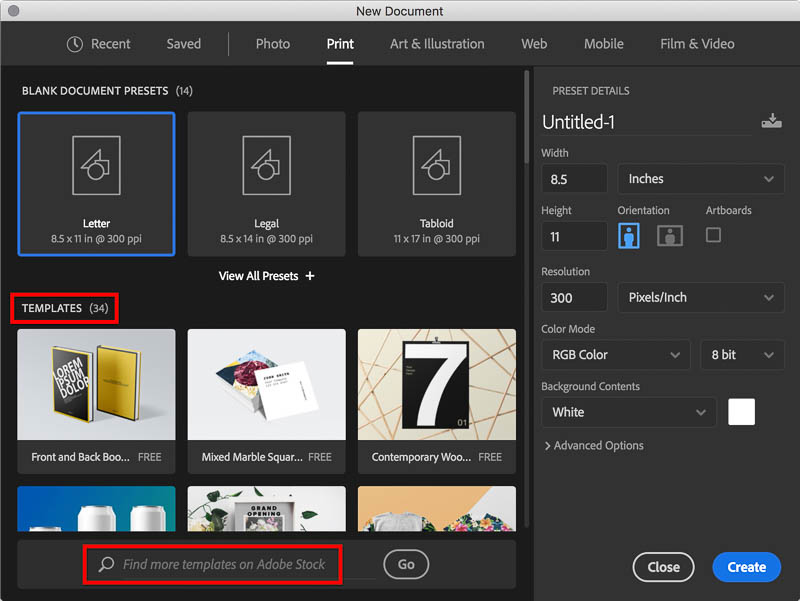Open the RGB Color mode dropdown
The width and height of the screenshot is (800, 601).
tap(616, 355)
